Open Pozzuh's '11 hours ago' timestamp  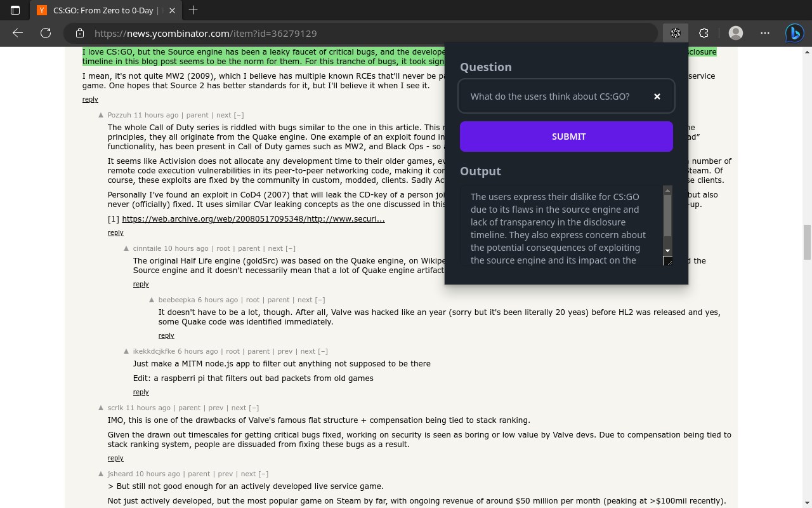[156, 115]
